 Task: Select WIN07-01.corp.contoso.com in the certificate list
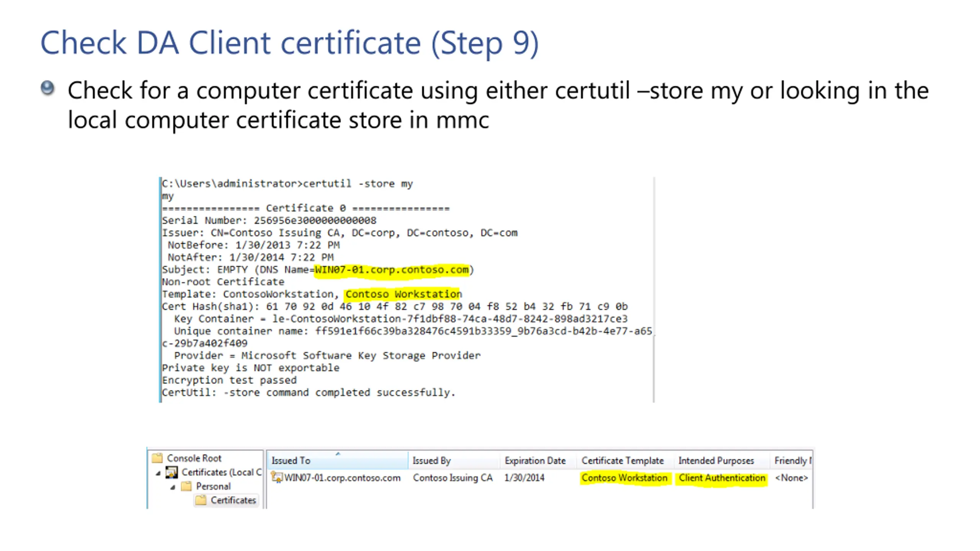point(342,478)
